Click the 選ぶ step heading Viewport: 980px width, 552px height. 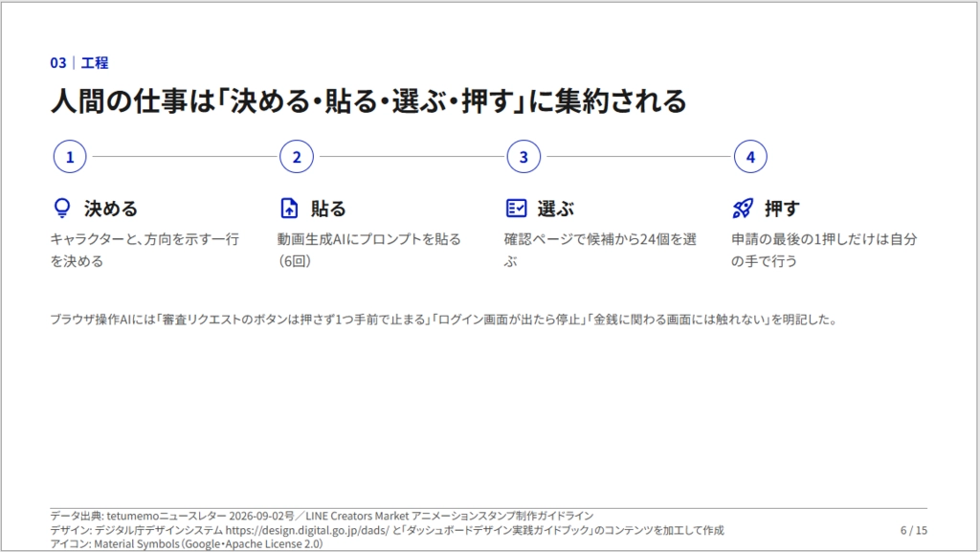[x=556, y=209]
